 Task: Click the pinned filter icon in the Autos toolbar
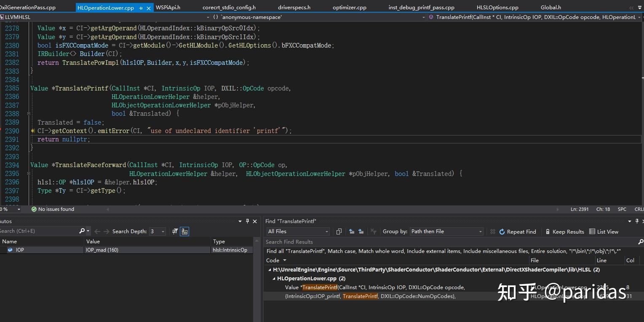175,231
